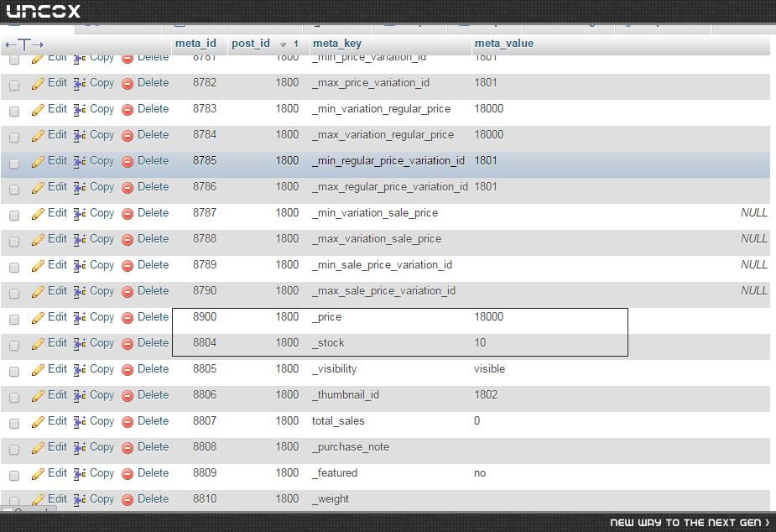The image size is (776, 532).
Task: Click the pencil Edit icon for _featured row
Action: click(x=38, y=475)
